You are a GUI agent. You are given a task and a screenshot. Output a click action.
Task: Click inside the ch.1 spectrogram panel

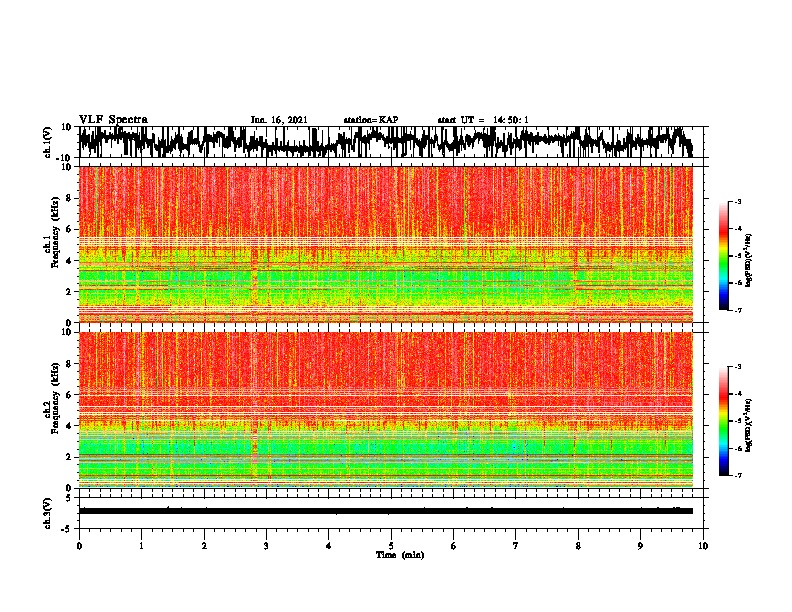pos(385,244)
